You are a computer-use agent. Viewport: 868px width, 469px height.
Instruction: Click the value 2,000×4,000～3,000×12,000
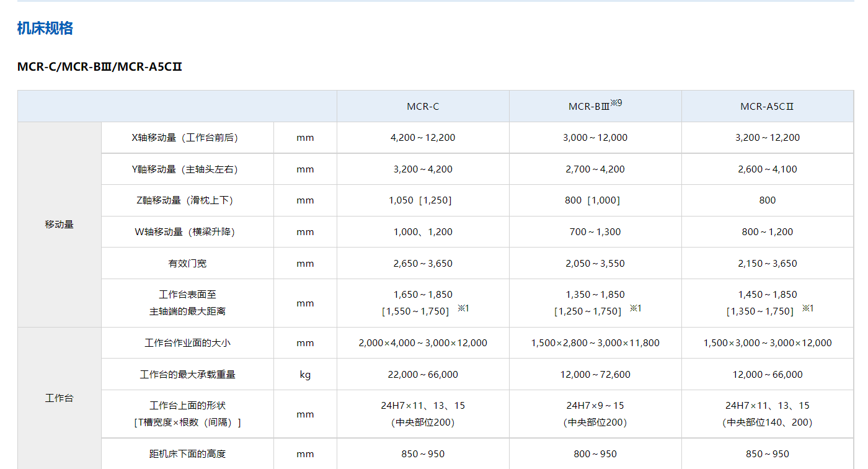423,342
